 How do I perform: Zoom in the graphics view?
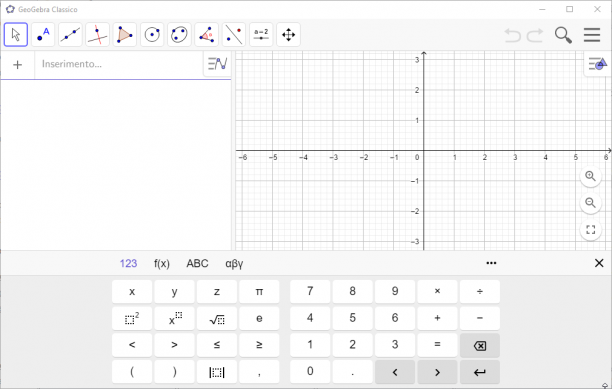(x=591, y=176)
